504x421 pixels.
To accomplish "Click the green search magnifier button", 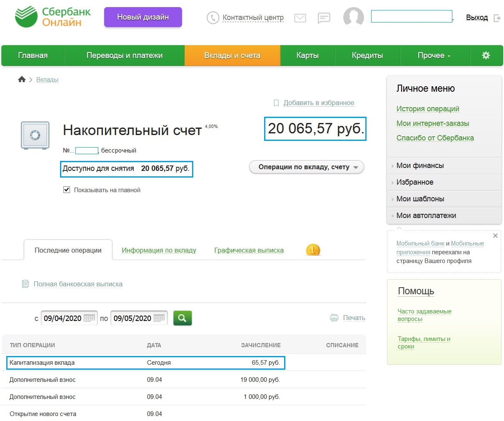I will [x=182, y=318].
